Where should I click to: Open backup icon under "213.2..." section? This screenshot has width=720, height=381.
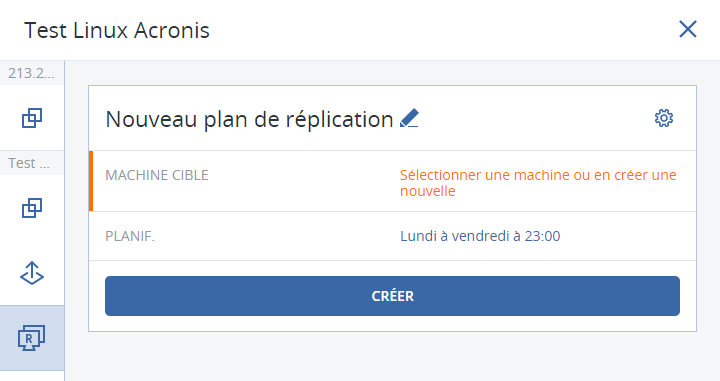pos(32,118)
